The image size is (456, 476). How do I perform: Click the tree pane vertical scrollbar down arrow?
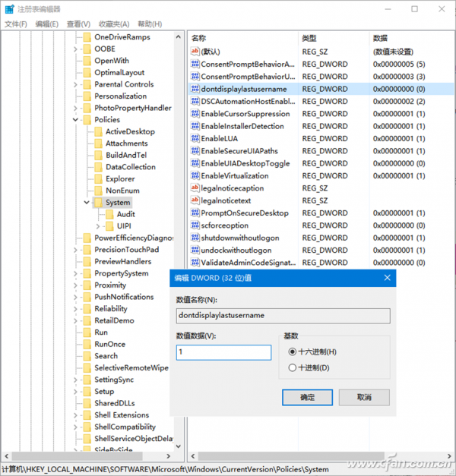point(179,446)
